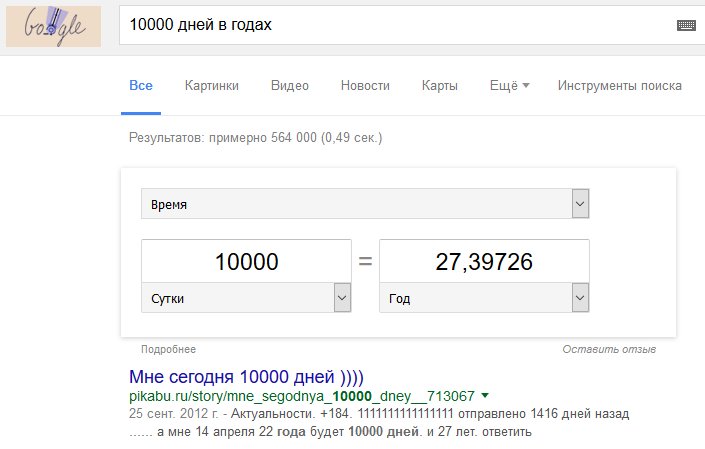Open the on-screen keyboard icon

click(686, 26)
